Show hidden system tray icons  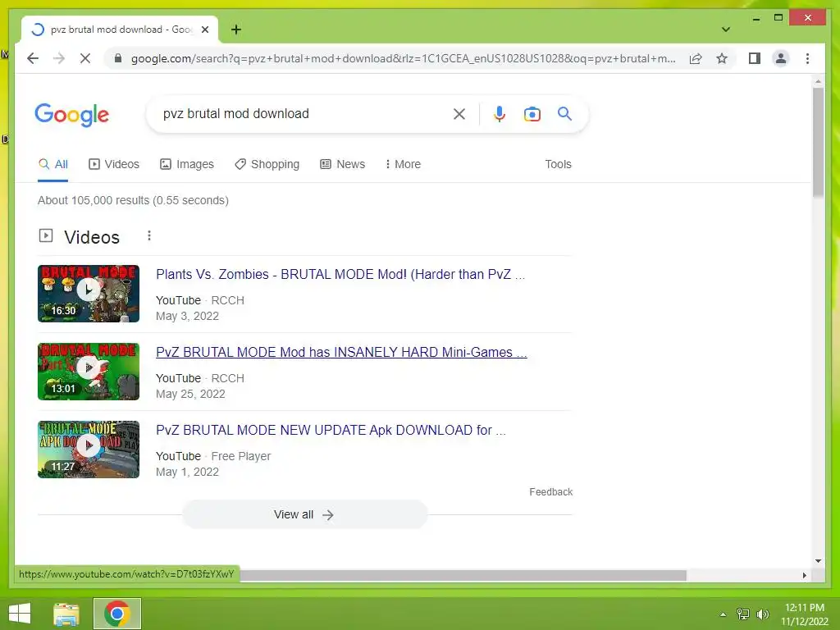click(724, 614)
